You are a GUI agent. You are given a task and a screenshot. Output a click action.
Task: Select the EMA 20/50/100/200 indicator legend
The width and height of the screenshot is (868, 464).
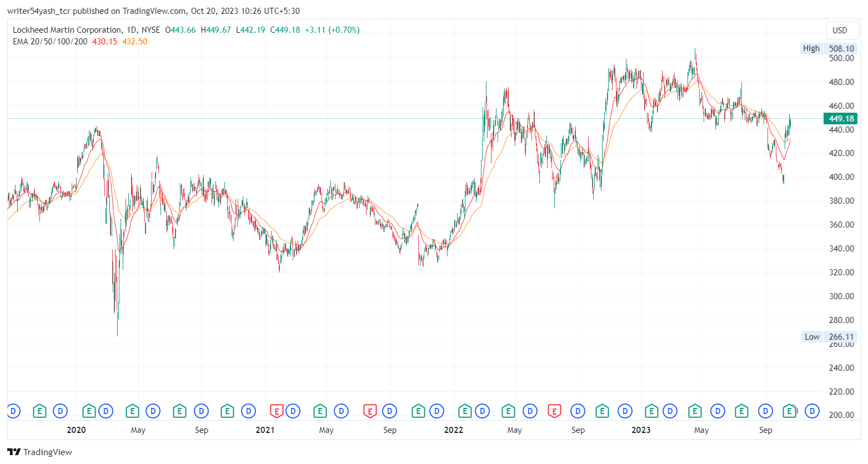(50, 42)
